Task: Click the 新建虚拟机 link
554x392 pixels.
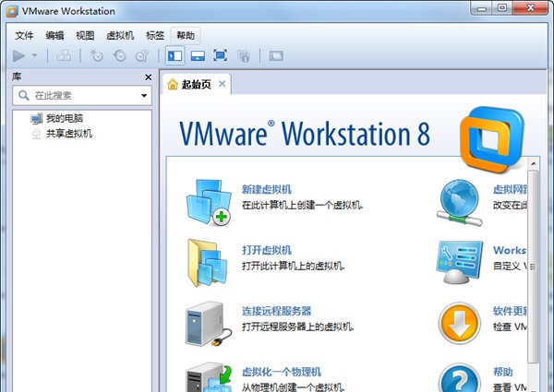Action: pos(266,190)
